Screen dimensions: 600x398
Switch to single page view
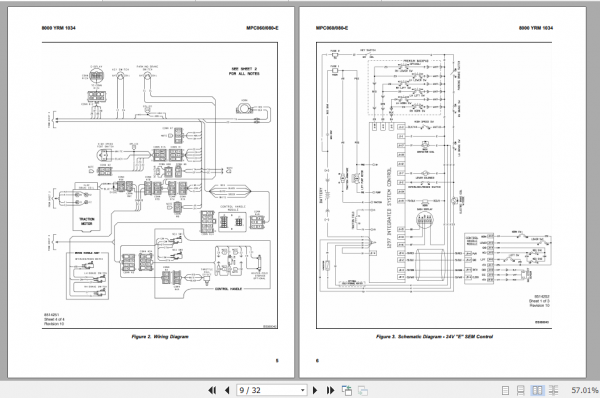tap(505, 390)
